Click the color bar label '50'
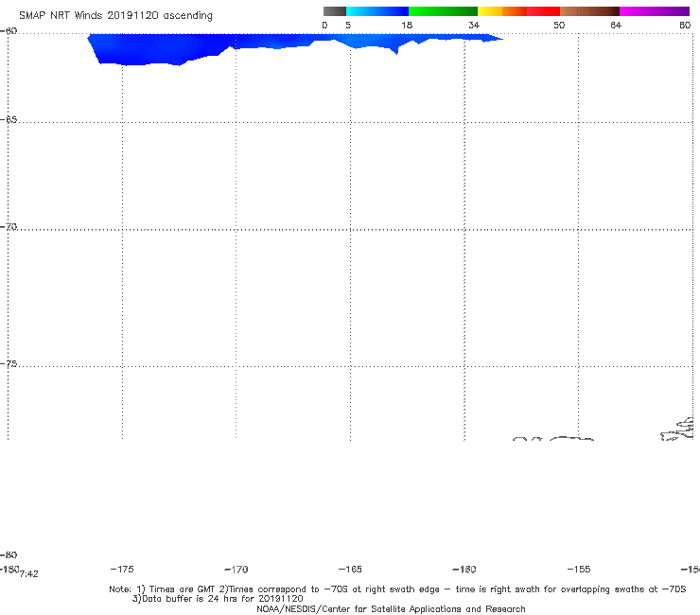 pos(559,26)
